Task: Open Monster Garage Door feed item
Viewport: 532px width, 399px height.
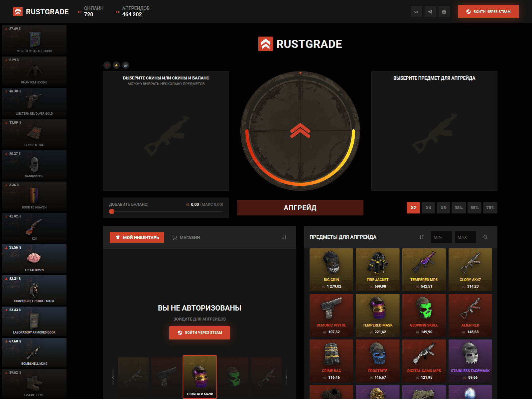Action: tap(34, 40)
